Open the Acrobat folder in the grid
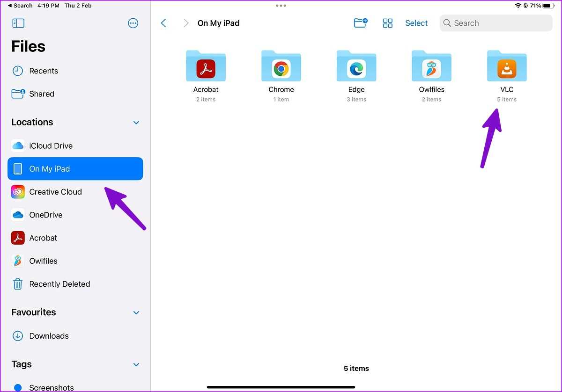Image resolution: width=562 pixels, height=392 pixels. [206, 67]
